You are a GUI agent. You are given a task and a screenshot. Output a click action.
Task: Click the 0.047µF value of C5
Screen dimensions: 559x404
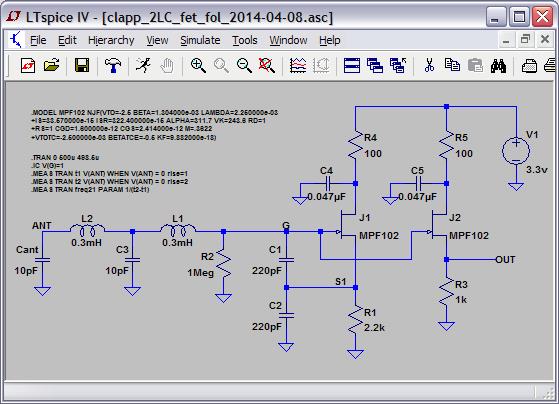417,197
